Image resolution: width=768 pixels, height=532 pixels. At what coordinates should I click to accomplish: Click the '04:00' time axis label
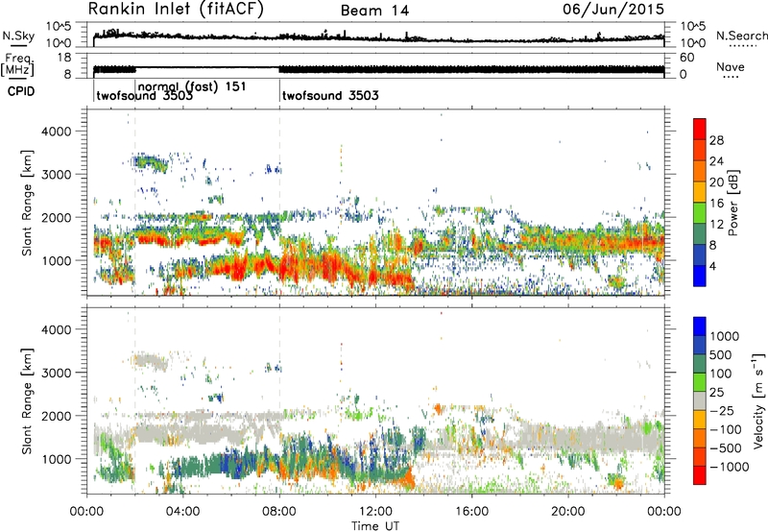(x=183, y=512)
